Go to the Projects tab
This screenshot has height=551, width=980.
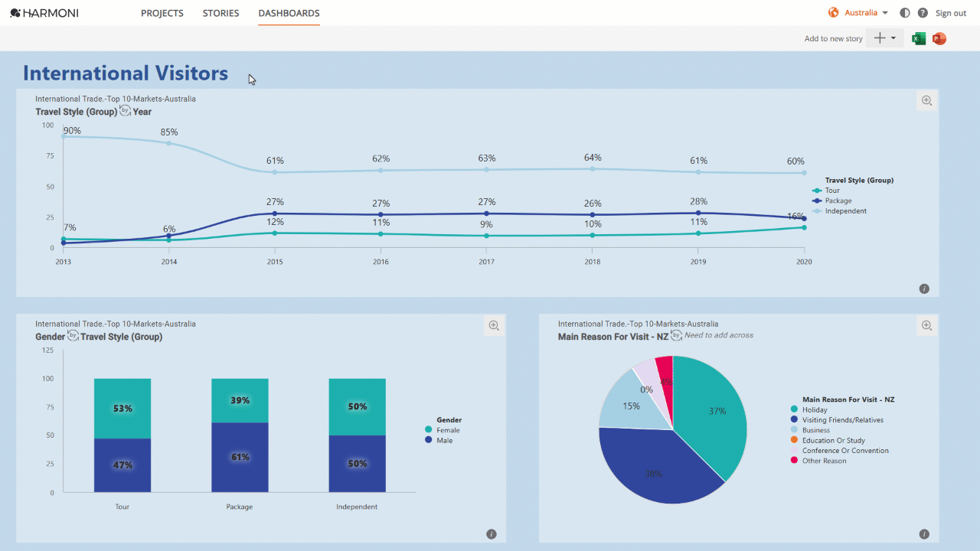pos(162,13)
